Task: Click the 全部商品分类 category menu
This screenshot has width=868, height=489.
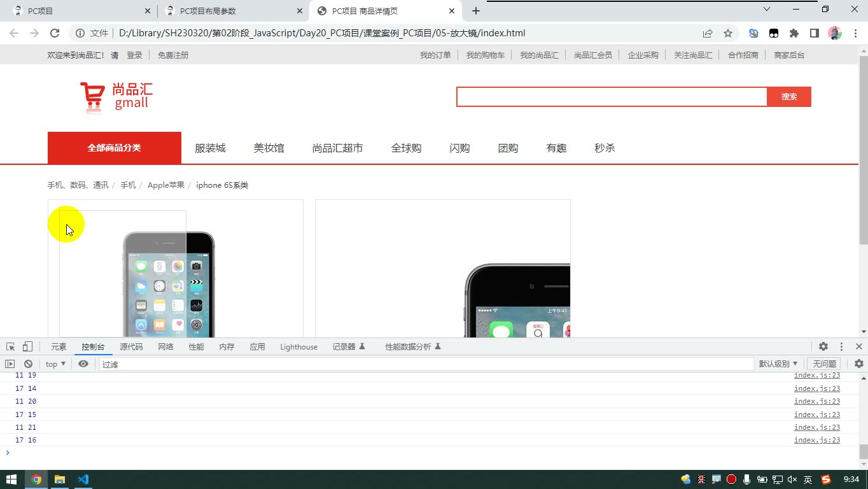Action: [115, 148]
